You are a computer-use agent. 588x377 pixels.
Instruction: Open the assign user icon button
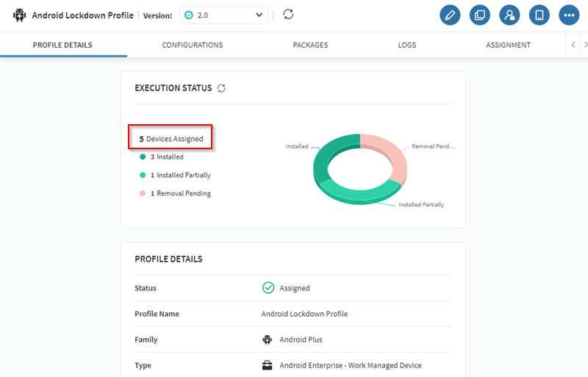click(x=509, y=15)
